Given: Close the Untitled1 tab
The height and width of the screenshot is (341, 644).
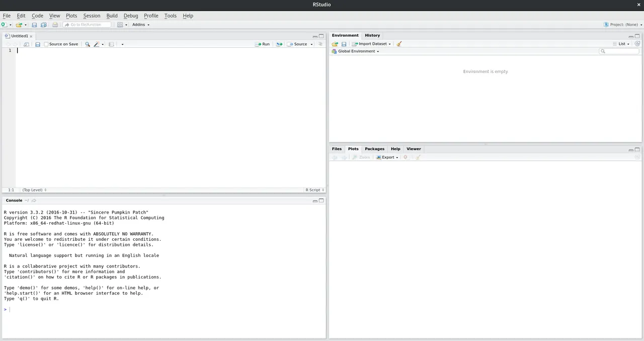Looking at the screenshot, I should tap(31, 36).
